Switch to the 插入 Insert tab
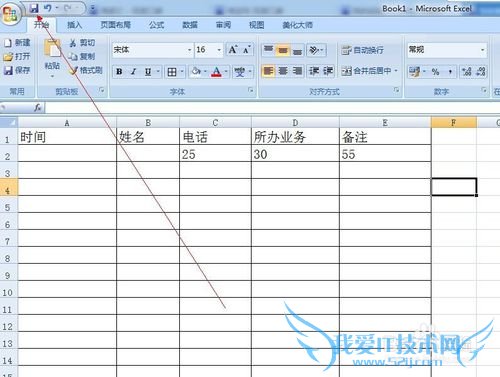The height and width of the screenshot is (377, 500). [74, 25]
